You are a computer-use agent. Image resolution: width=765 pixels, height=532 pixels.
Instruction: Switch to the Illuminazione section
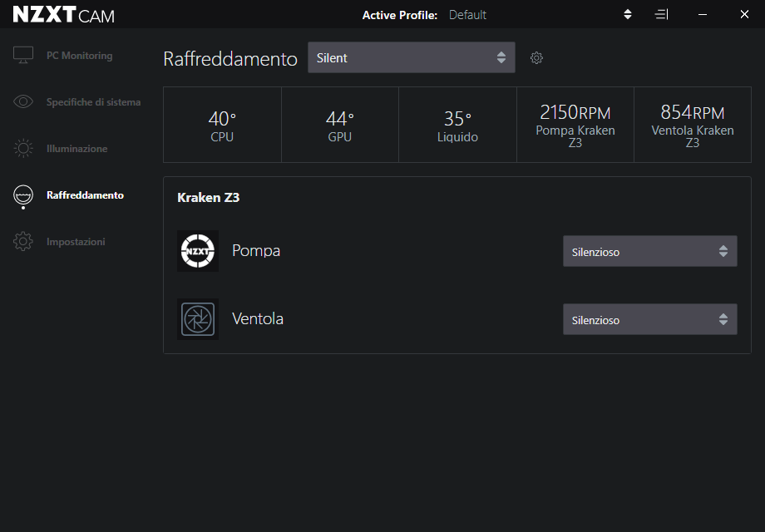pos(76,149)
